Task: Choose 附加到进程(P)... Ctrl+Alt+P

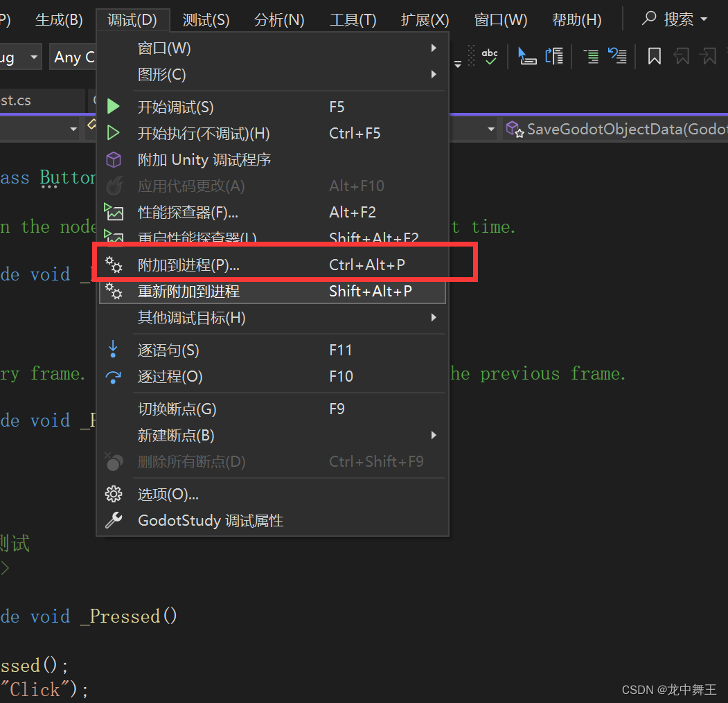Action: tap(272, 265)
